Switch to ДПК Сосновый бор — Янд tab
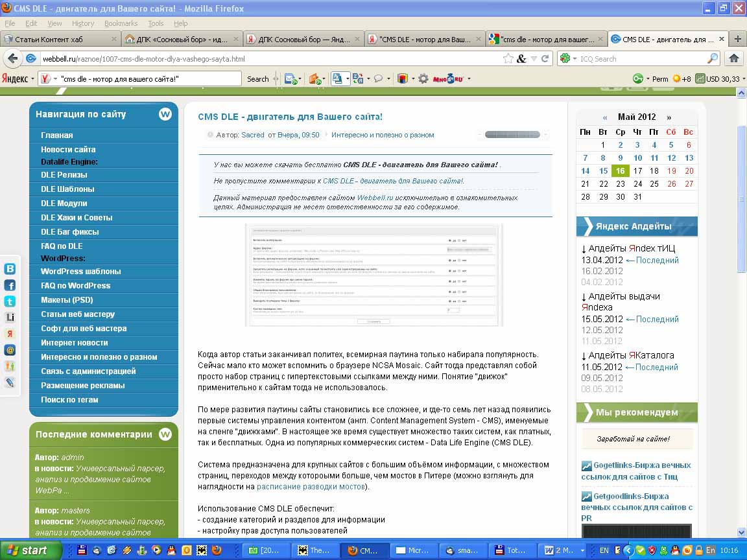Image resolution: width=747 pixels, height=560 pixels. [303, 39]
